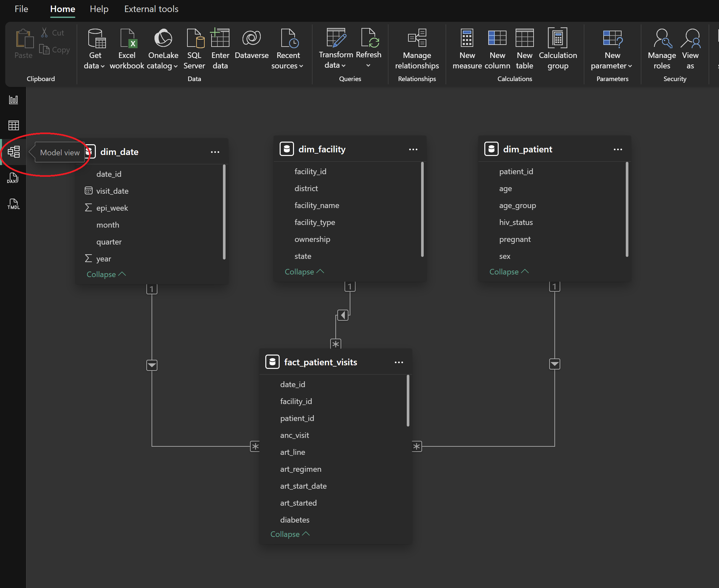The width and height of the screenshot is (719, 588).
Task: Open the SQL Server connector
Action: click(194, 49)
